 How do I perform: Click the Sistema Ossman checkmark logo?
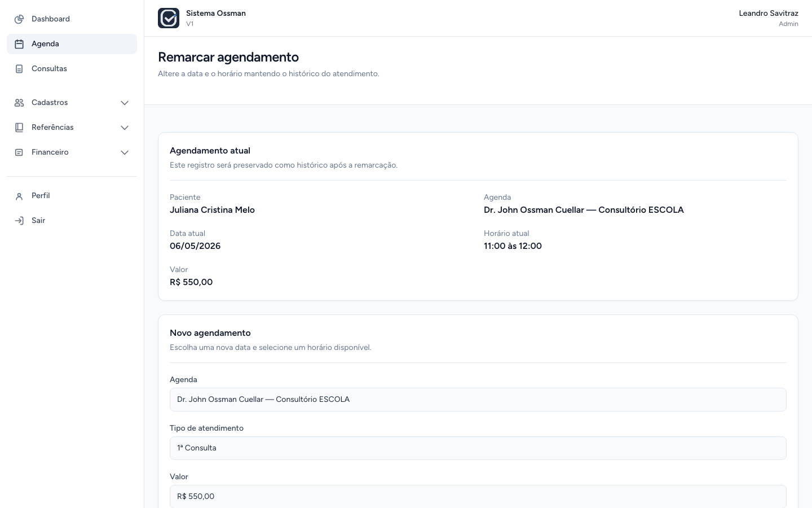coord(169,18)
